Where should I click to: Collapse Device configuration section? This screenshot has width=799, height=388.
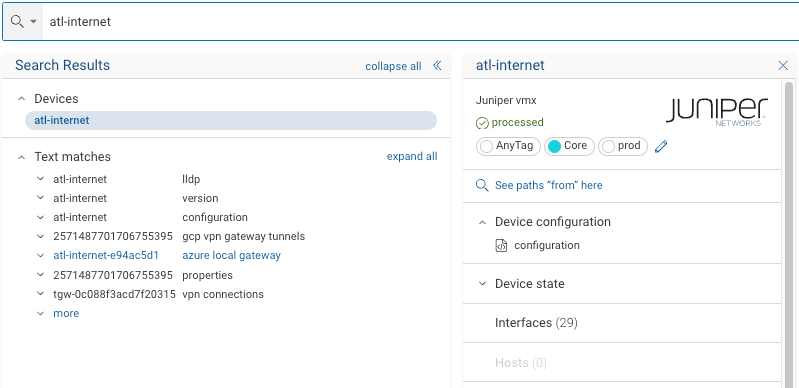pos(482,222)
